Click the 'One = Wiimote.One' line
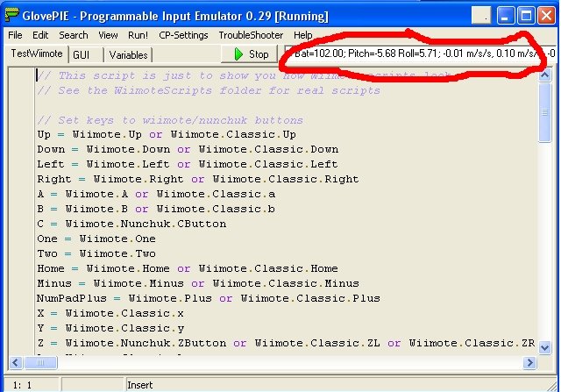 tap(96, 239)
